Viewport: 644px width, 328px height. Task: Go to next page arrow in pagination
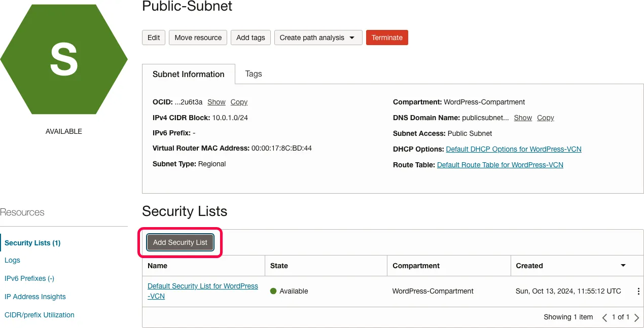coord(637,318)
